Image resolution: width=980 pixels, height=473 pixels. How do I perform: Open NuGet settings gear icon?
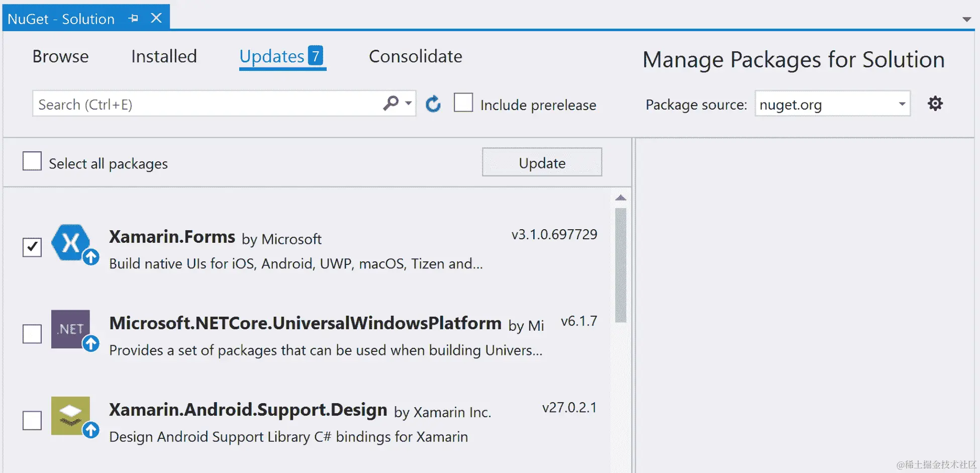(935, 104)
